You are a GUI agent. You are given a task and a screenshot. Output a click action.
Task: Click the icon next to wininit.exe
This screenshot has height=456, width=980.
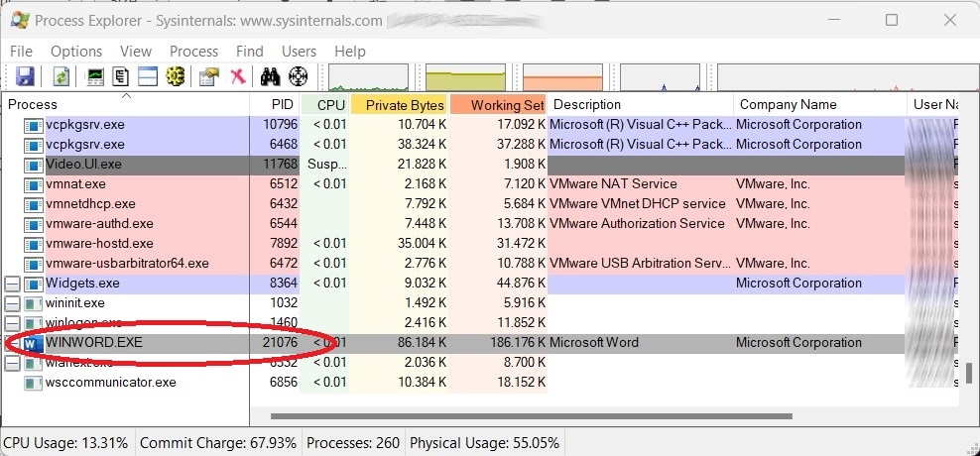[32, 303]
